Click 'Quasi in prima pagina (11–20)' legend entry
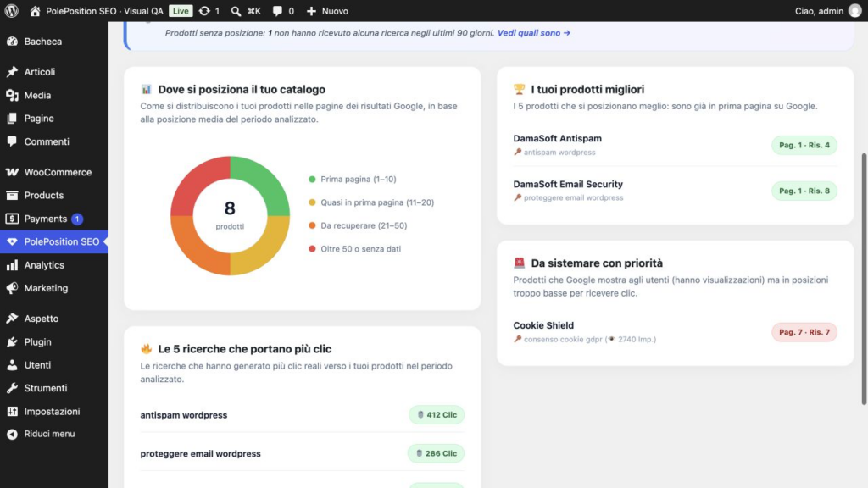 pyautogui.click(x=371, y=202)
